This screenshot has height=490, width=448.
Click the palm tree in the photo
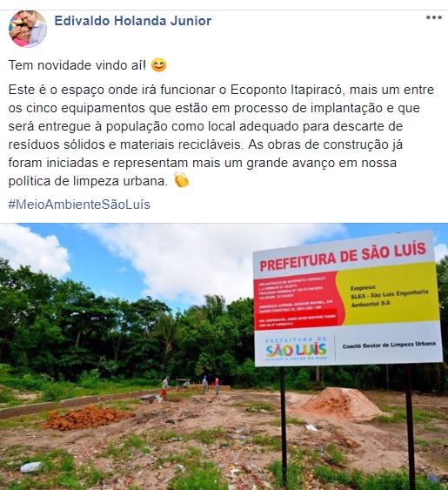211,309
